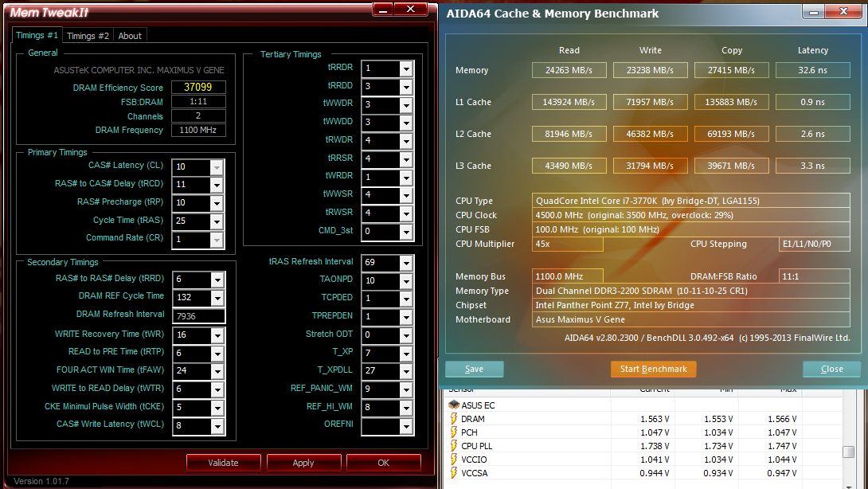The width and height of the screenshot is (868, 489).
Task: Open the RAS# to CAS# Delay (tRCD) dropdown
Action: [x=217, y=185]
